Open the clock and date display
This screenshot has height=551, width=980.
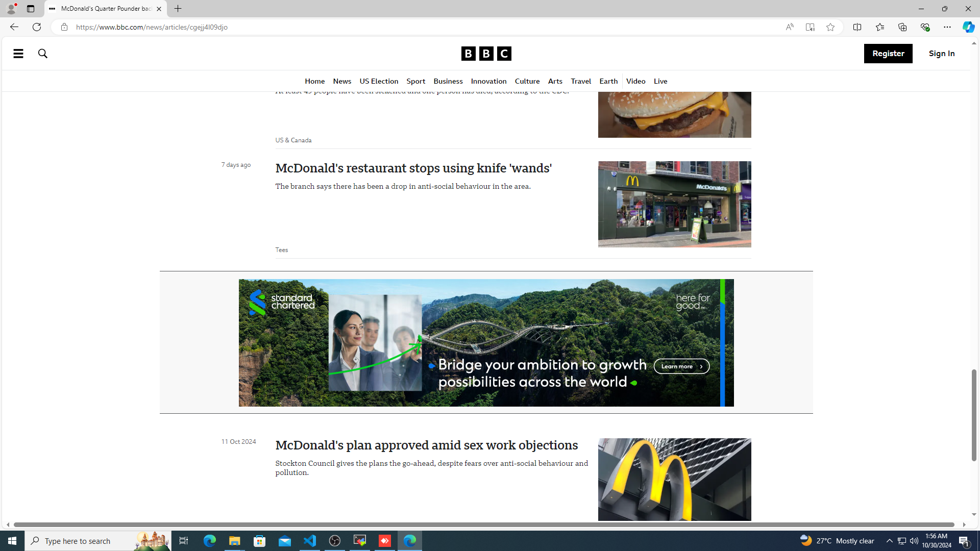936,541
